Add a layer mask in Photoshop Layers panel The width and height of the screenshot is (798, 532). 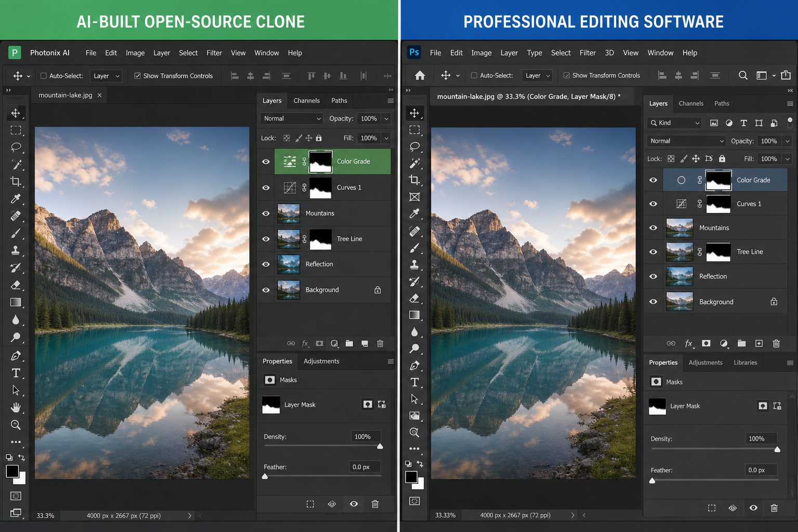706,343
